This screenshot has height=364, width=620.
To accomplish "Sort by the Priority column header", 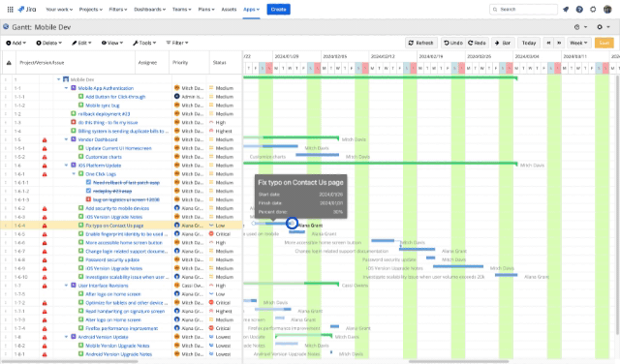I will point(180,63).
